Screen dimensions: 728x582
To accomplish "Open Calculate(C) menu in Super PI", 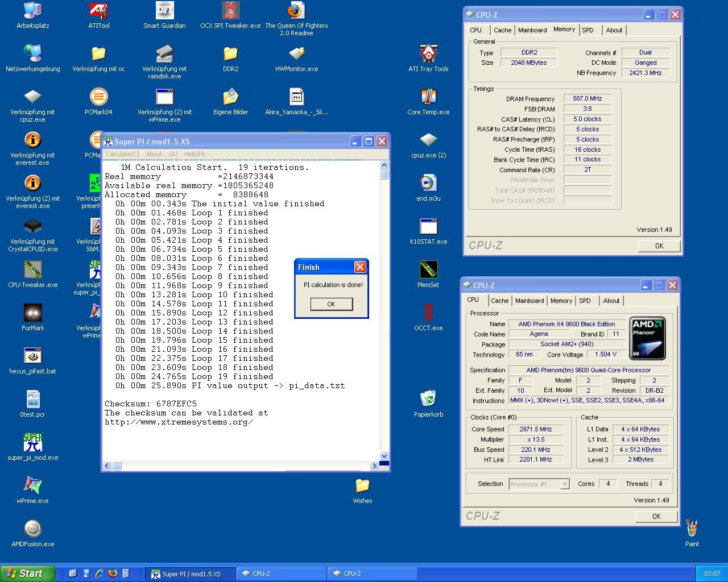I will coord(122,154).
